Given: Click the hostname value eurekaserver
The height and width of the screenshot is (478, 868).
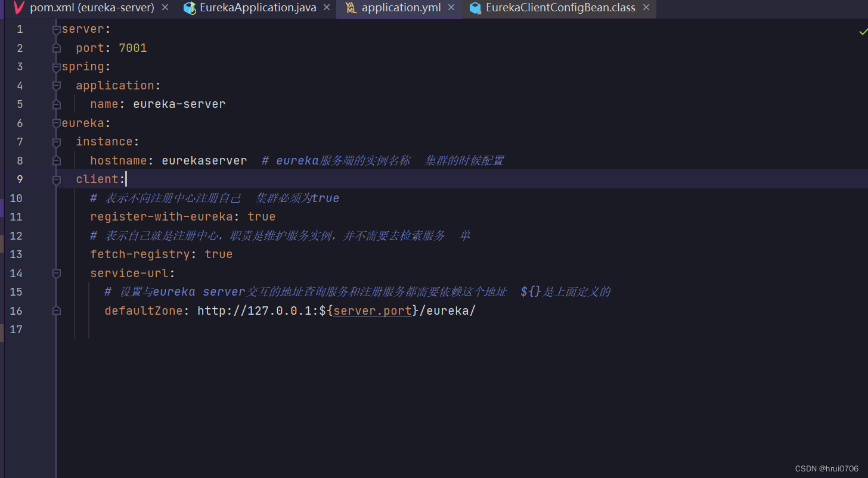Looking at the screenshot, I should pos(204,160).
